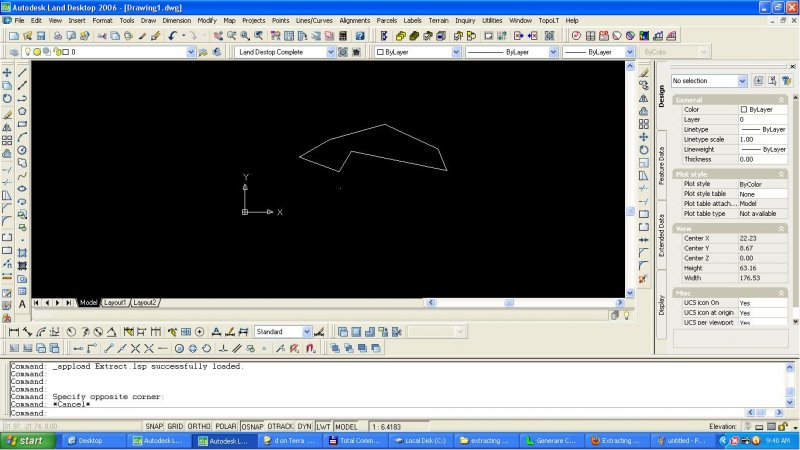Click the Save icon in toolbar

pyautogui.click(x=41, y=36)
